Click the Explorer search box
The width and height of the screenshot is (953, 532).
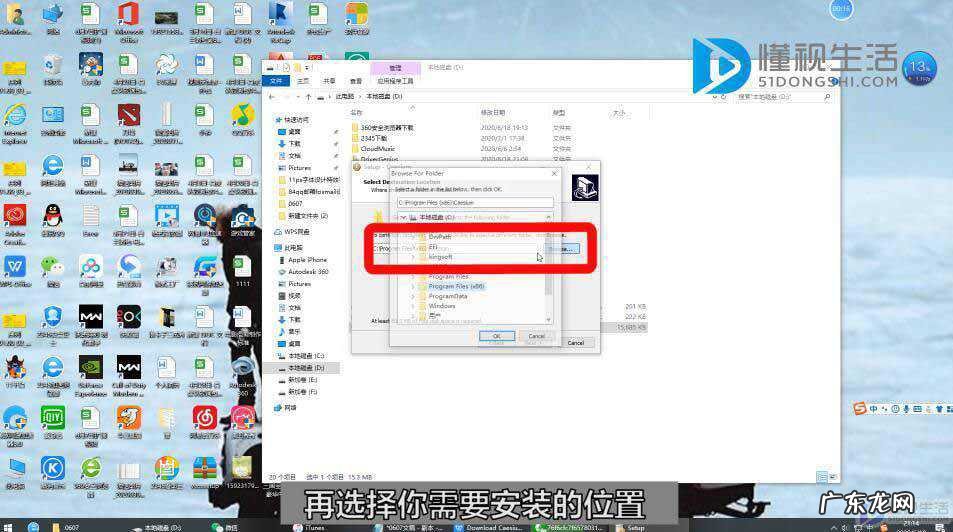[x=783, y=97]
